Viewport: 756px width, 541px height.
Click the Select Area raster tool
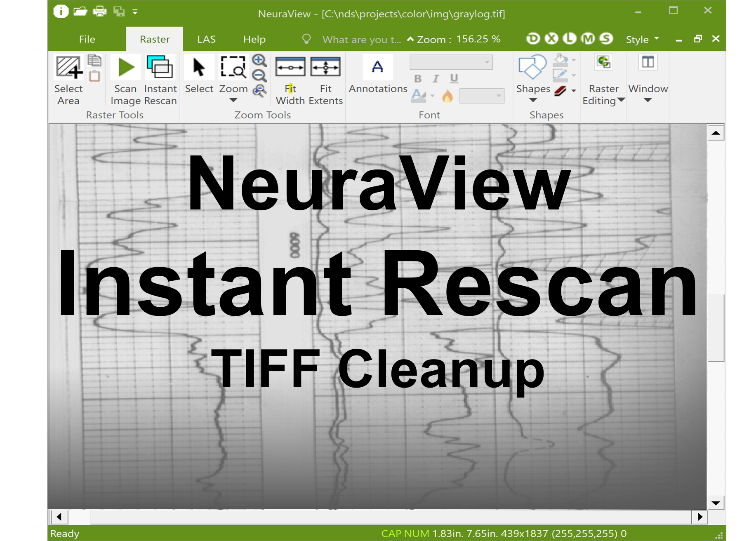(x=68, y=80)
